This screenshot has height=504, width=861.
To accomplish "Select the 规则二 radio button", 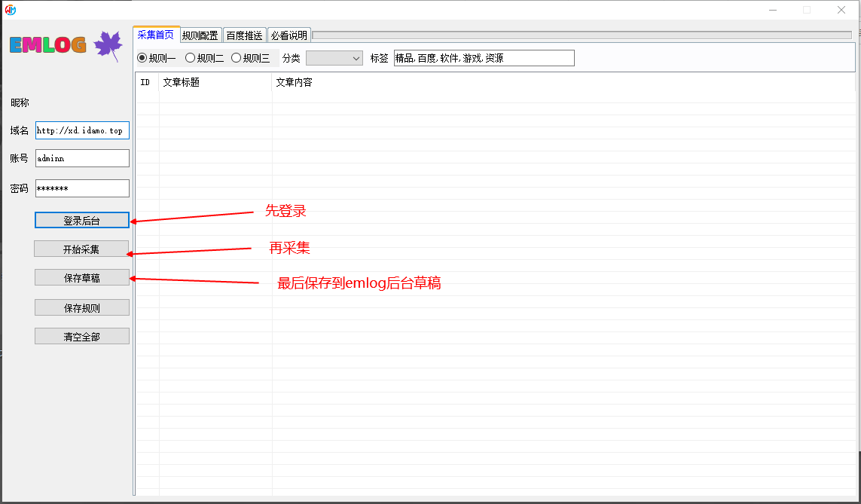I will pyautogui.click(x=204, y=58).
